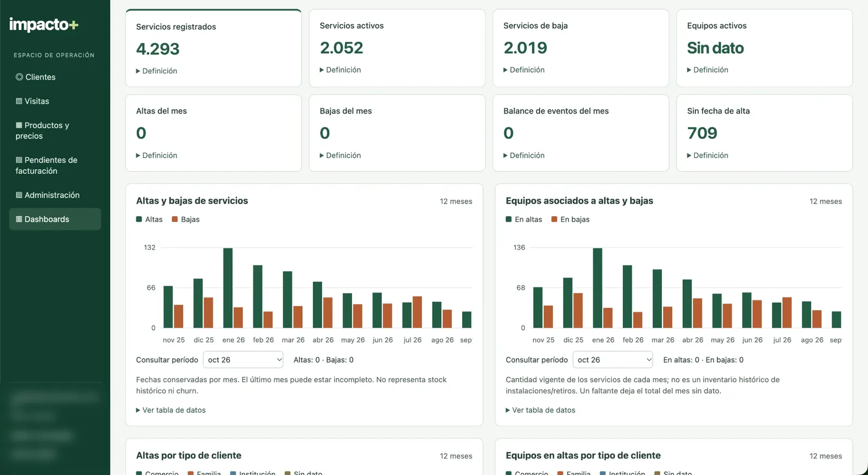Click the Equipos en altas por tipo de cliente heading
The width and height of the screenshot is (868, 475).
583,455
